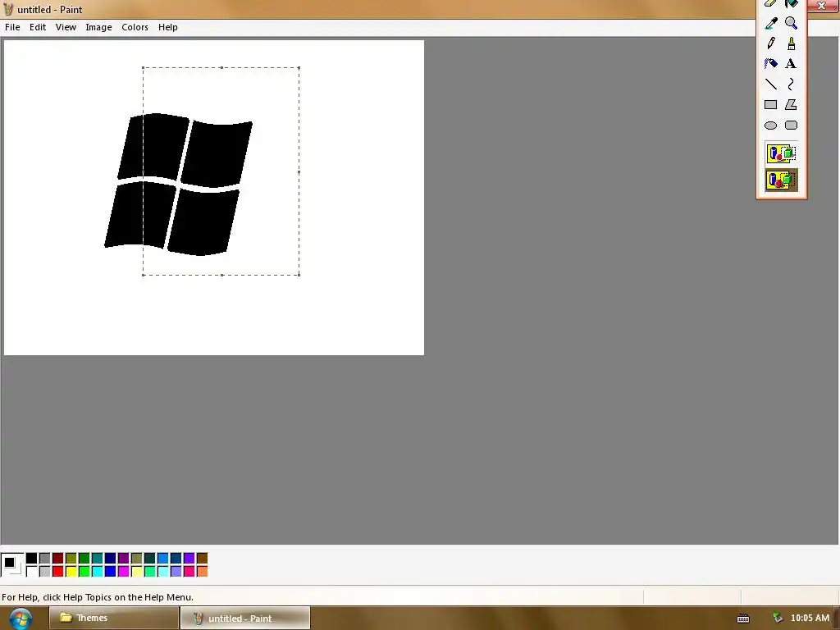Pick the bright yellow color swatch
The width and height of the screenshot is (840, 630).
[71, 572]
